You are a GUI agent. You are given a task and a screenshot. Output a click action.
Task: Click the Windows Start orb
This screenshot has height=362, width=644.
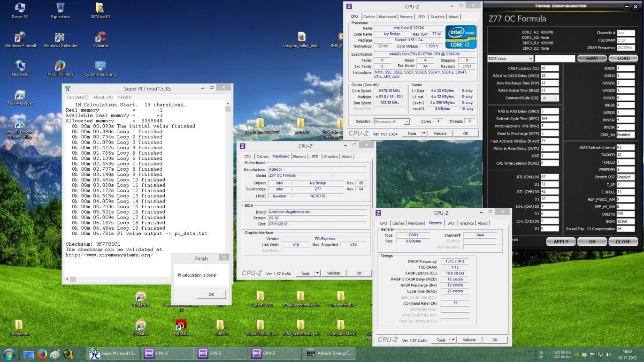click(x=8, y=354)
